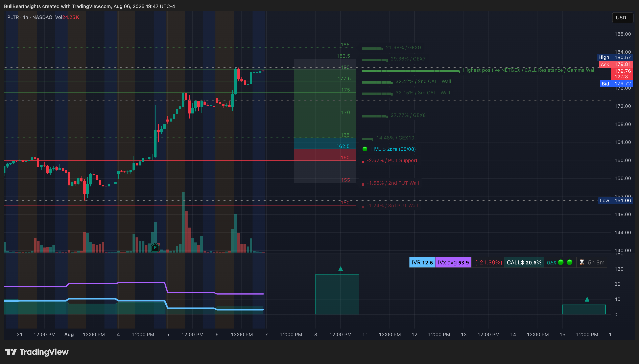The height and width of the screenshot is (364, 639).
Task: Click the earnings E marker icon
Action: pos(155,248)
